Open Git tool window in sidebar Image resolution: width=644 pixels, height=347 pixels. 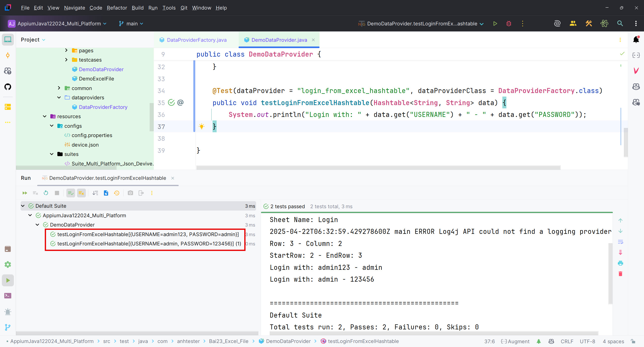(8, 327)
